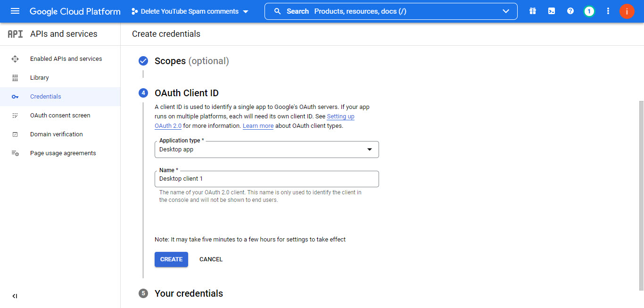
Task: Open the account avatar menu
Action: 627,11
